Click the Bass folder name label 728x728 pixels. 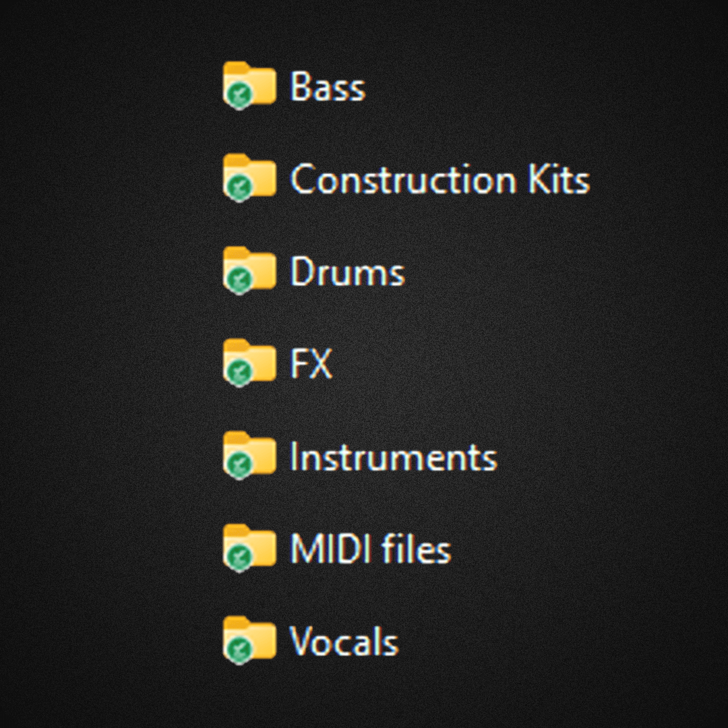(x=328, y=86)
